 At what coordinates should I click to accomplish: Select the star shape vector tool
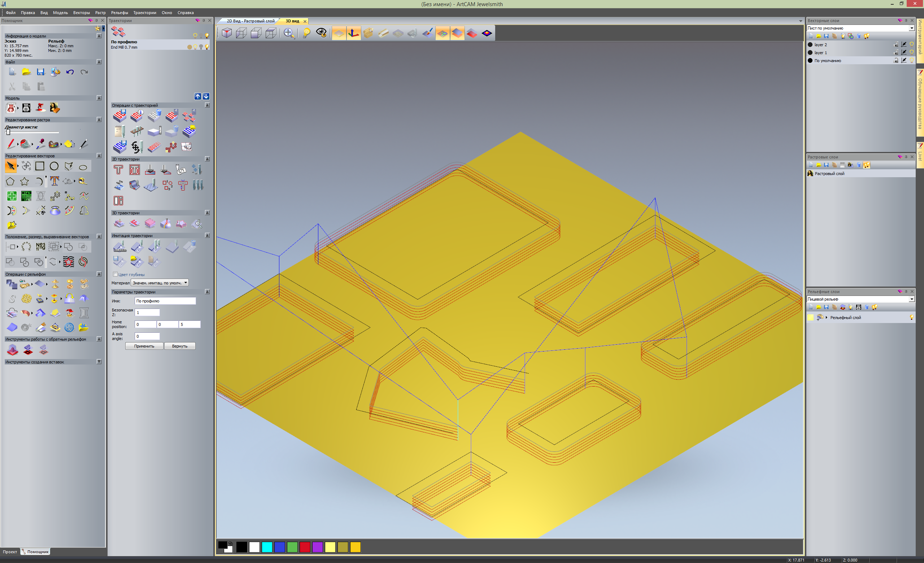[25, 182]
